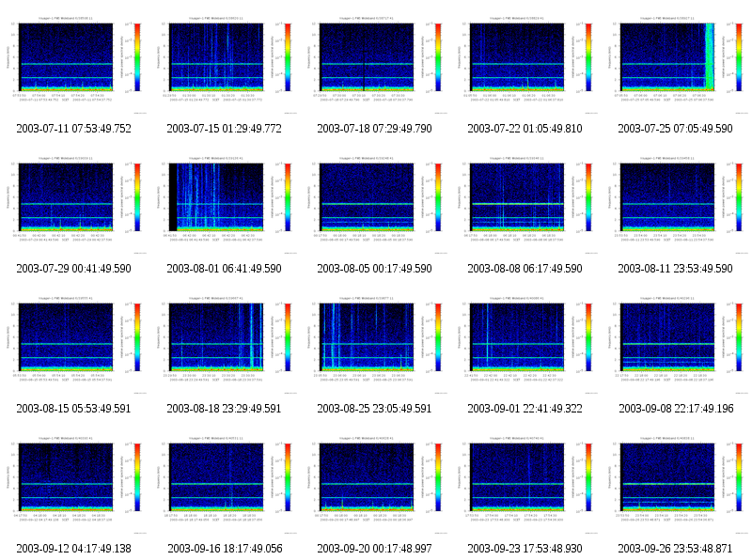
Task: Click the caption text 2003-07-15 01:29:49.772
Action: (224, 129)
